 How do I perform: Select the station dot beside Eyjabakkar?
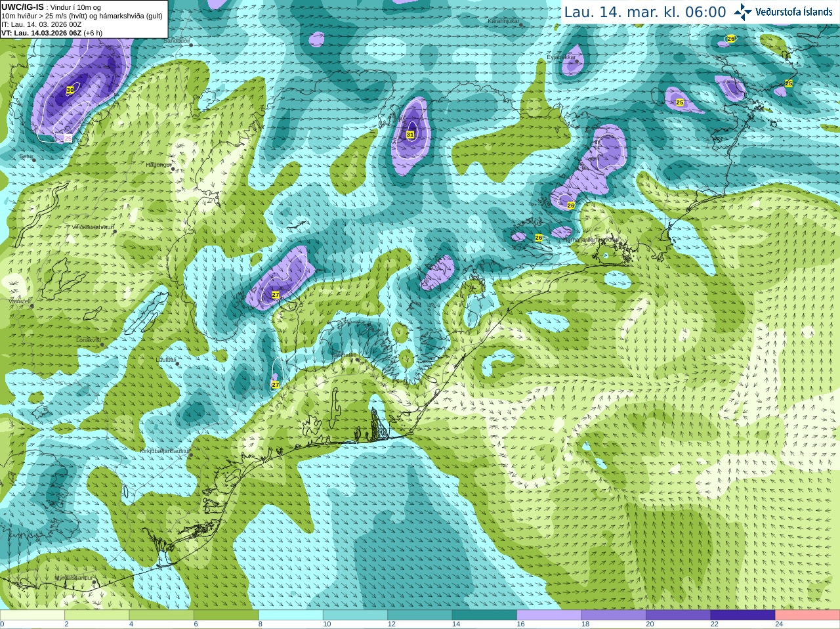[577, 62]
